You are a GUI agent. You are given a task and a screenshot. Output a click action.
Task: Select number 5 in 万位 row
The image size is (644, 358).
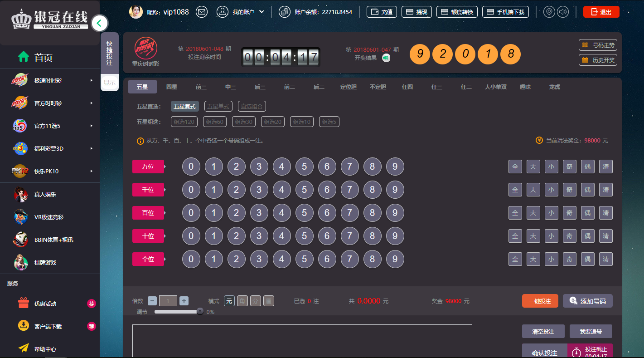(x=304, y=167)
